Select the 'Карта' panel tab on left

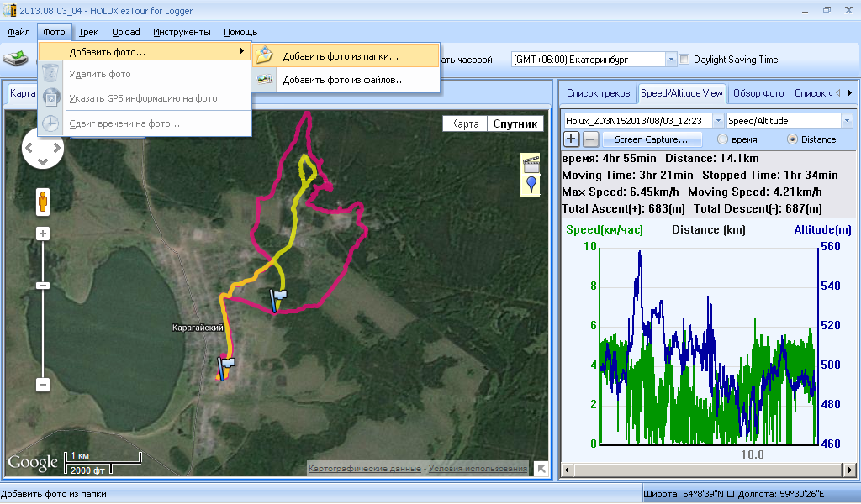point(23,93)
